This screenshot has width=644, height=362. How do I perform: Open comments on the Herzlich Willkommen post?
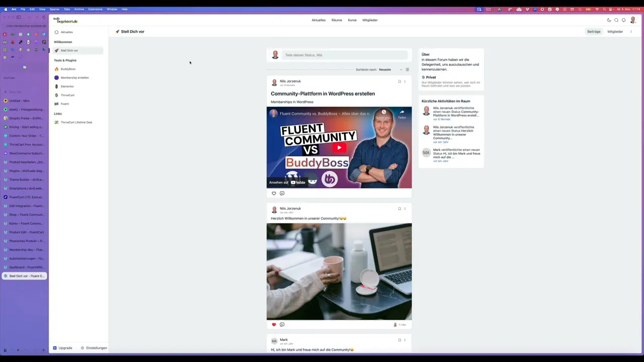tap(282, 325)
